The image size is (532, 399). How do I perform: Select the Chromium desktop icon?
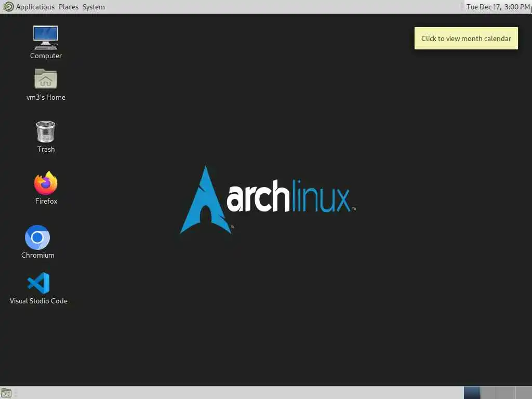coord(37,237)
